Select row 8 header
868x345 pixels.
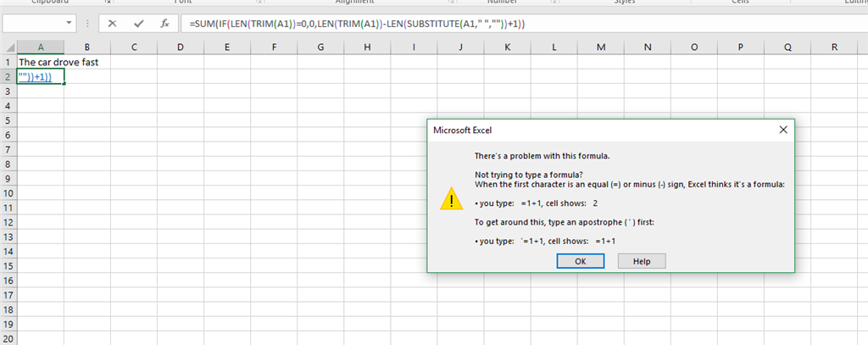pyautogui.click(x=8, y=164)
